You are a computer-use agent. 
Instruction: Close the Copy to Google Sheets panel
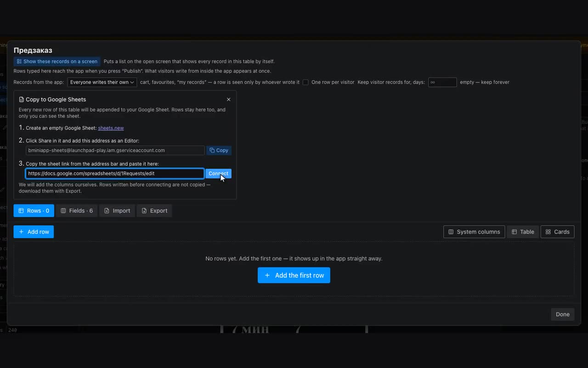pos(229,99)
